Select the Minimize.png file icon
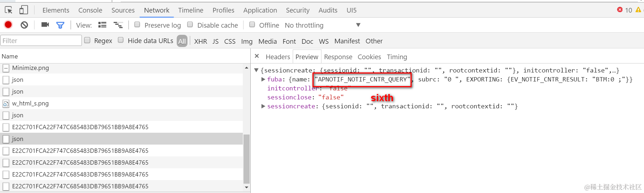Viewport: 644px width, 193px height. click(6, 68)
